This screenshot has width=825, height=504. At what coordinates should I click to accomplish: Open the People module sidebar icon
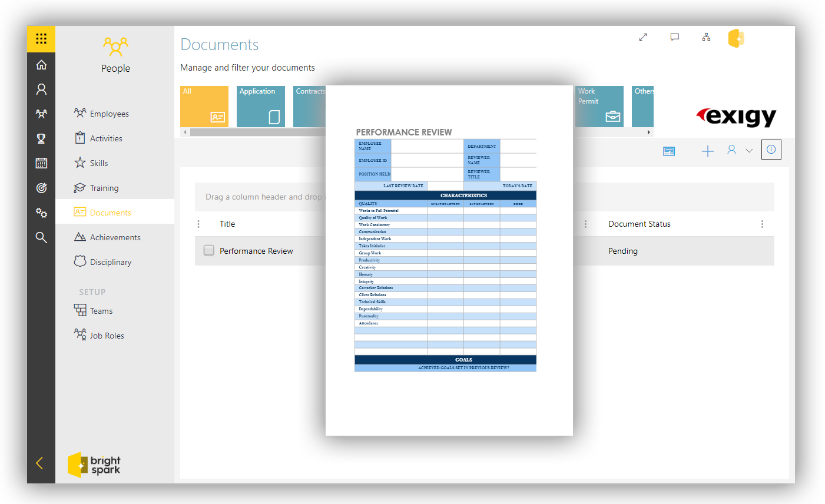[x=41, y=114]
